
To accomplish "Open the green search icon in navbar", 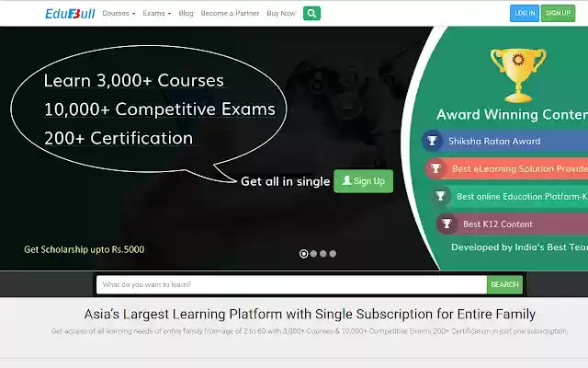I will pos(311,13).
